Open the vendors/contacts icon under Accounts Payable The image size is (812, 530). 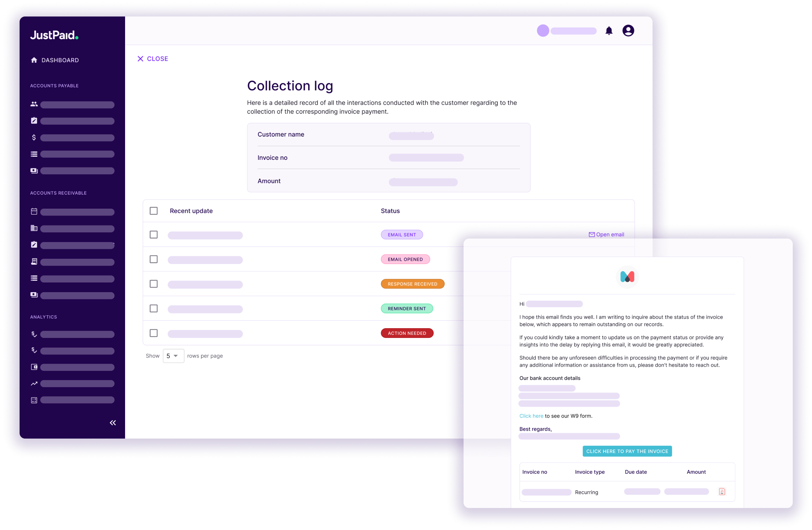(x=34, y=104)
